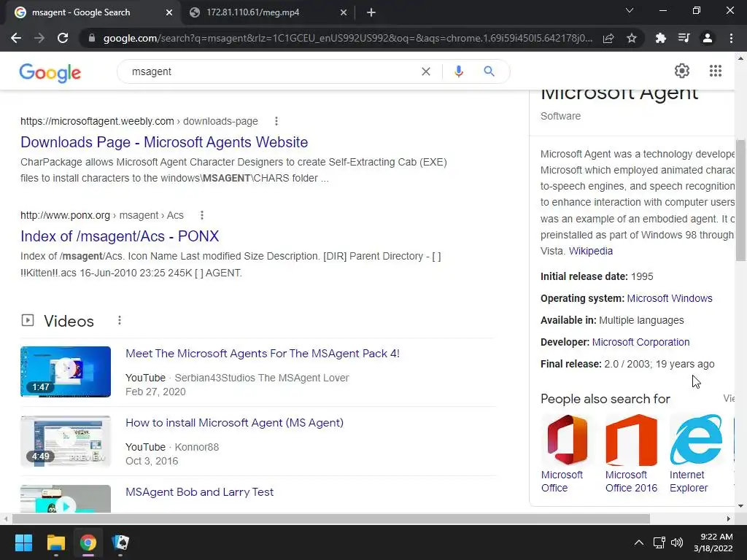Open MSAgent Bob and Larry Test video
Image resolution: width=747 pixels, height=560 pixels.
[x=200, y=492]
